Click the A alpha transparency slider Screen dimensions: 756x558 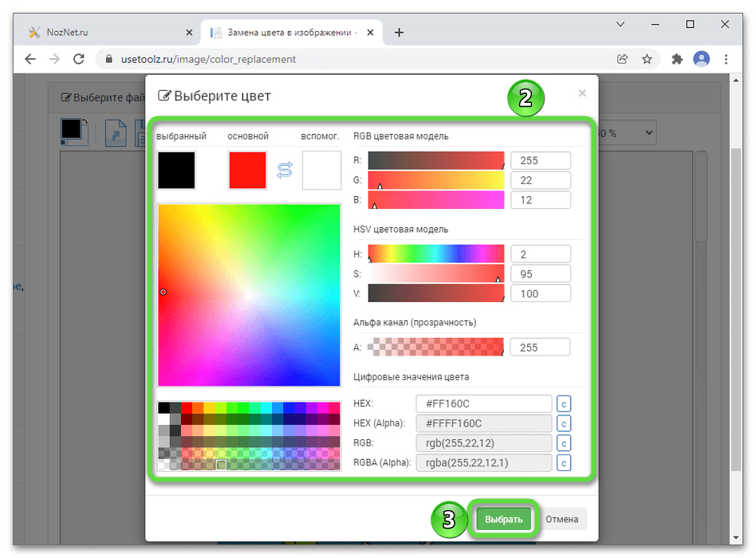[x=436, y=347]
